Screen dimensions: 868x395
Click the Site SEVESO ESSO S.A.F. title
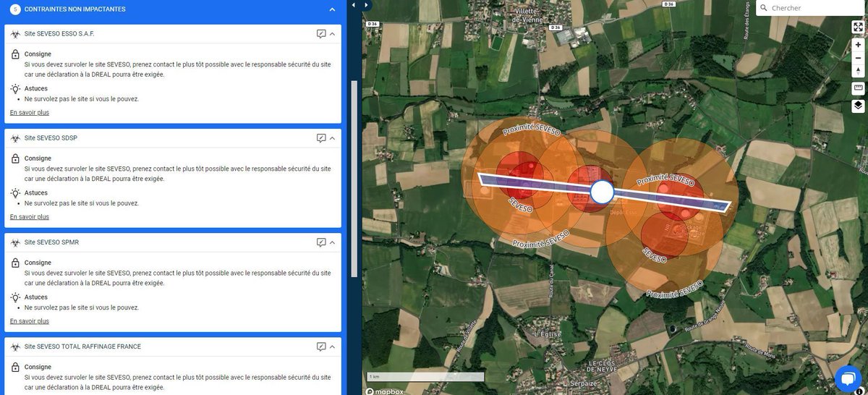[59, 34]
